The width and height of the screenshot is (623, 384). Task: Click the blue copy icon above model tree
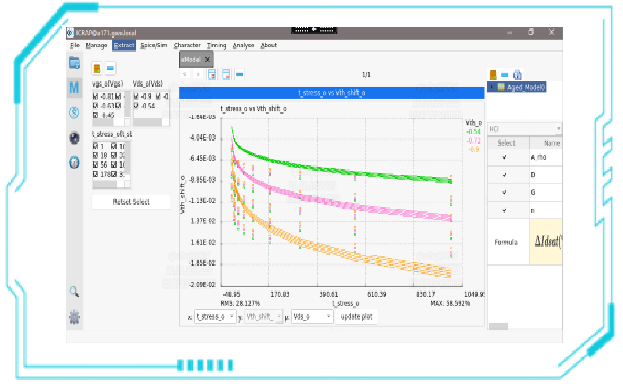pos(517,75)
